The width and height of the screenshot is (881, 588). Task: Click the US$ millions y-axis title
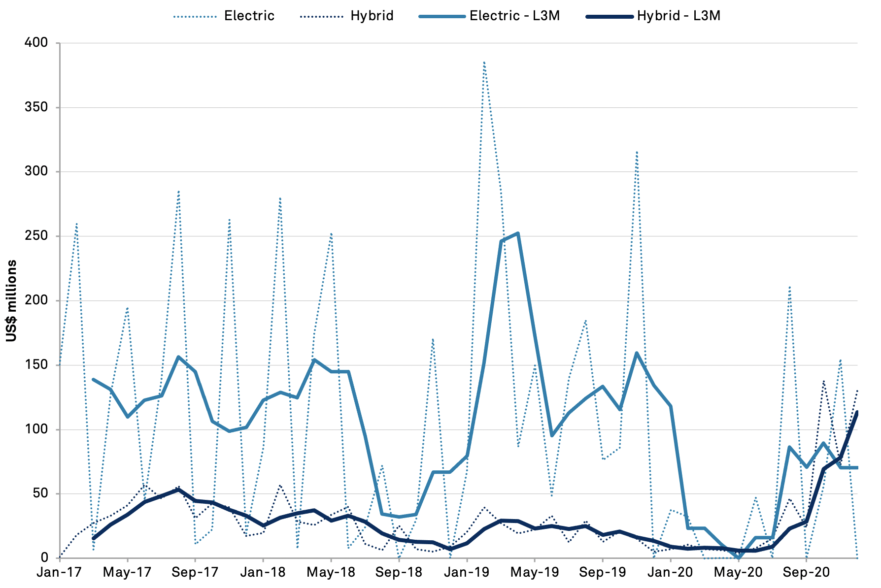click(11, 300)
